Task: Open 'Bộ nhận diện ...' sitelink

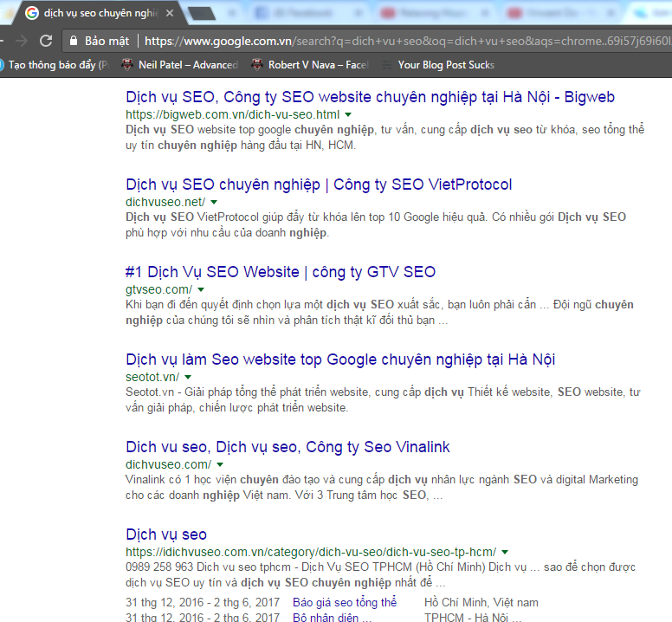Action: [x=333, y=618]
